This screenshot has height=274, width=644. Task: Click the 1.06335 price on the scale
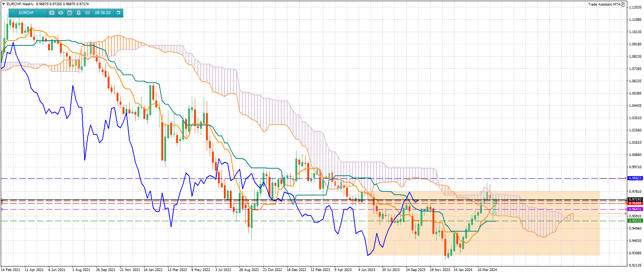click(x=635, y=81)
